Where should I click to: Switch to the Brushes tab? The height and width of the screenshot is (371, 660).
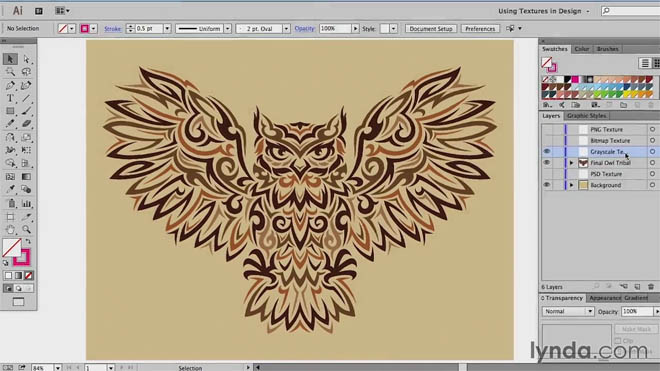point(607,49)
